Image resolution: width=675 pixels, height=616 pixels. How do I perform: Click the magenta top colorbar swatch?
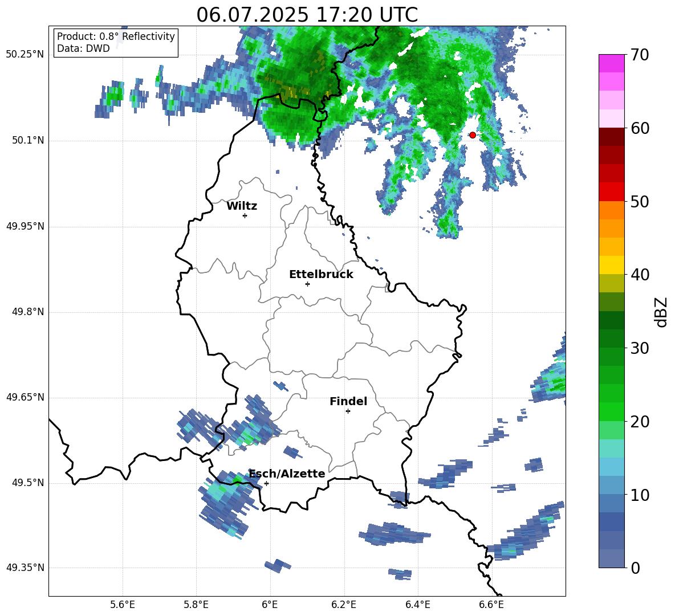point(611,63)
